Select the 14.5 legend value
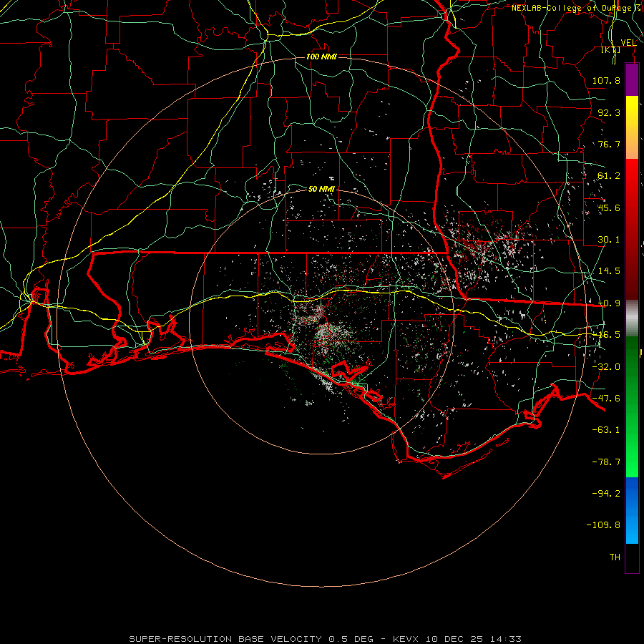644x644 pixels. pyautogui.click(x=609, y=271)
